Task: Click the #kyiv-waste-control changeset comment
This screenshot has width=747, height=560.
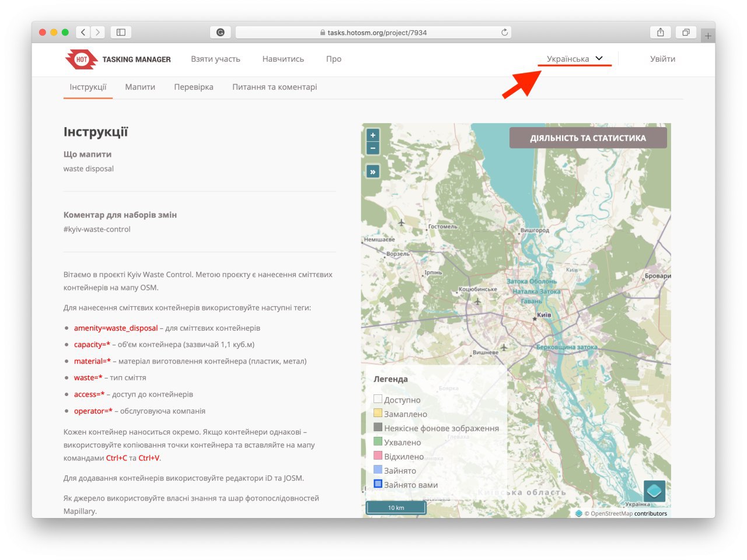Action: pos(97,229)
